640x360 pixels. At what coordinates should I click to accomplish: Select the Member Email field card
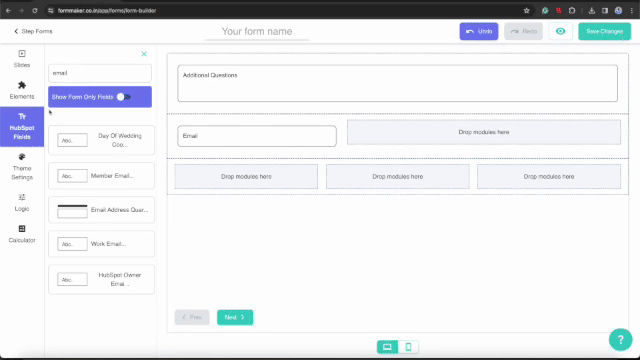(x=101, y=176)
